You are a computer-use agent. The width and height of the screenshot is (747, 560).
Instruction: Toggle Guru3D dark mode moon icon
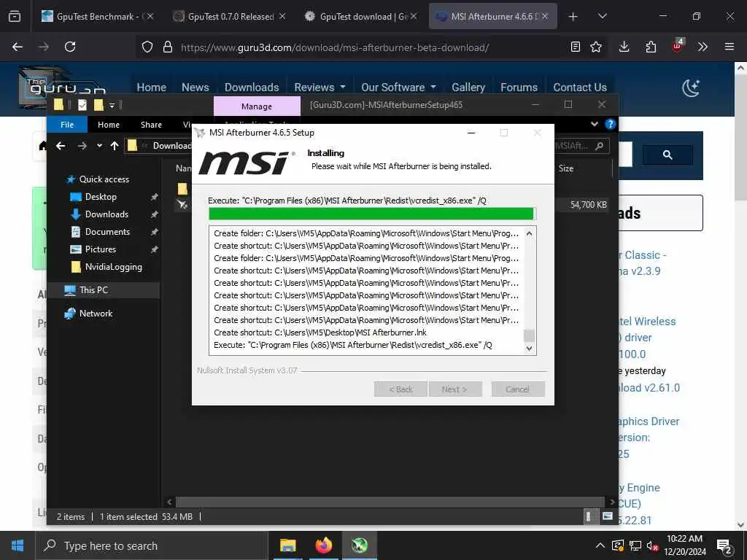point(690,88)
